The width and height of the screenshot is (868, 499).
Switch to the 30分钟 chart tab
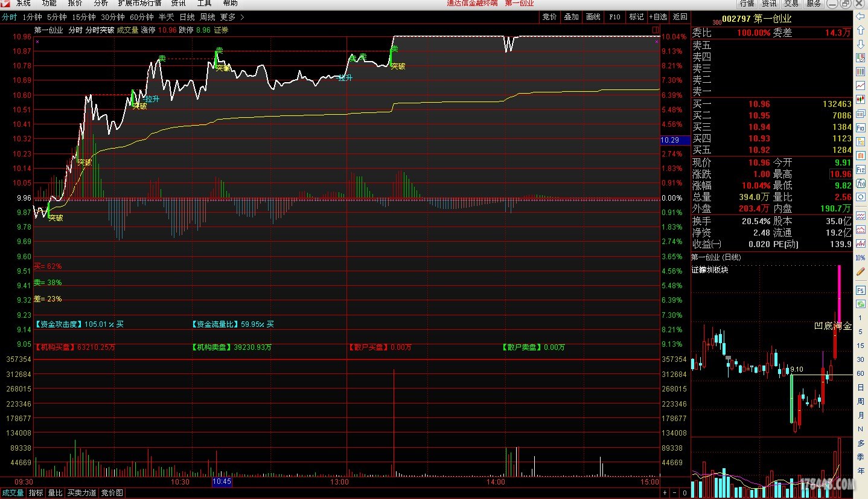pos(112,17)
